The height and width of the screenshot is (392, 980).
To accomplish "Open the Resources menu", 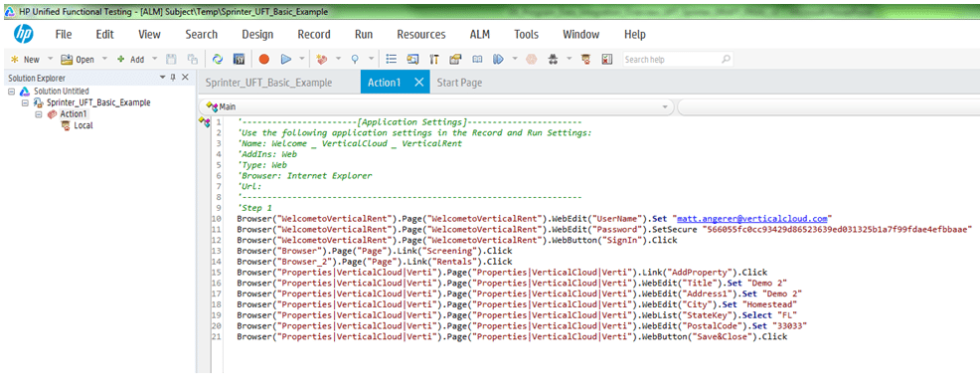I will click(x=421, y=35).
